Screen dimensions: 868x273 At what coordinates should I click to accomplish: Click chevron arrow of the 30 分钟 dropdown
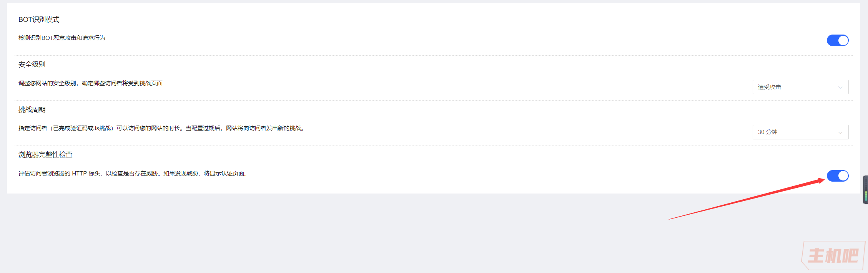pos(840,133)
